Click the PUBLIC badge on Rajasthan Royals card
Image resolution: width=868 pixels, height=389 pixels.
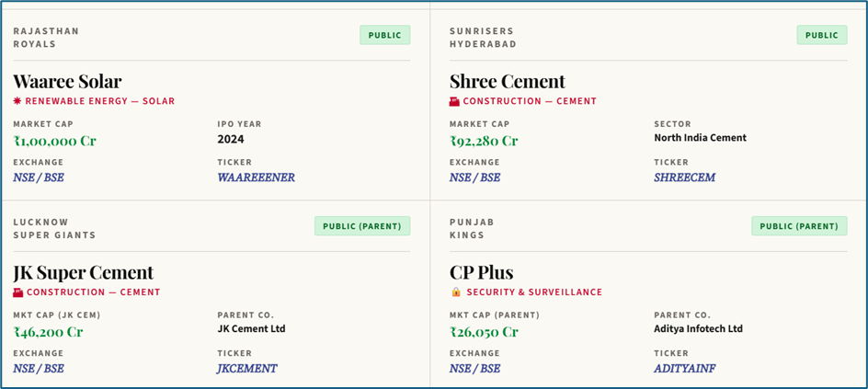click(x=384, y=35)
